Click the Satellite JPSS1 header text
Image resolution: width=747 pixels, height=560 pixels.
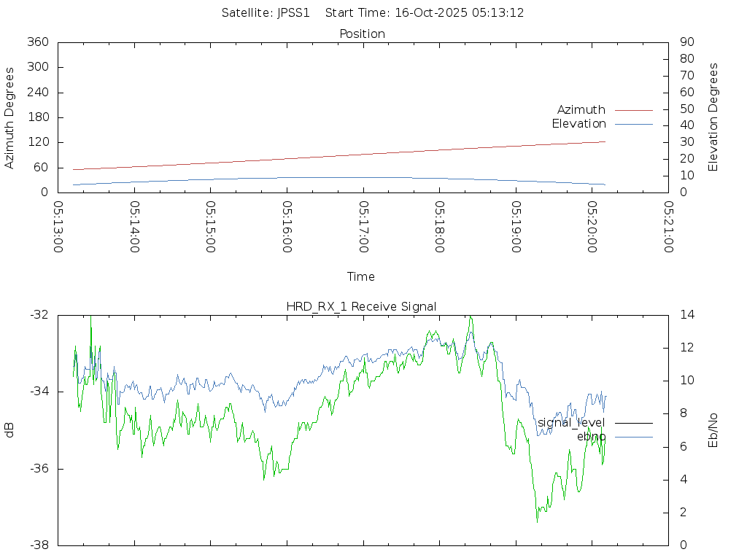(x=266, y=13)
